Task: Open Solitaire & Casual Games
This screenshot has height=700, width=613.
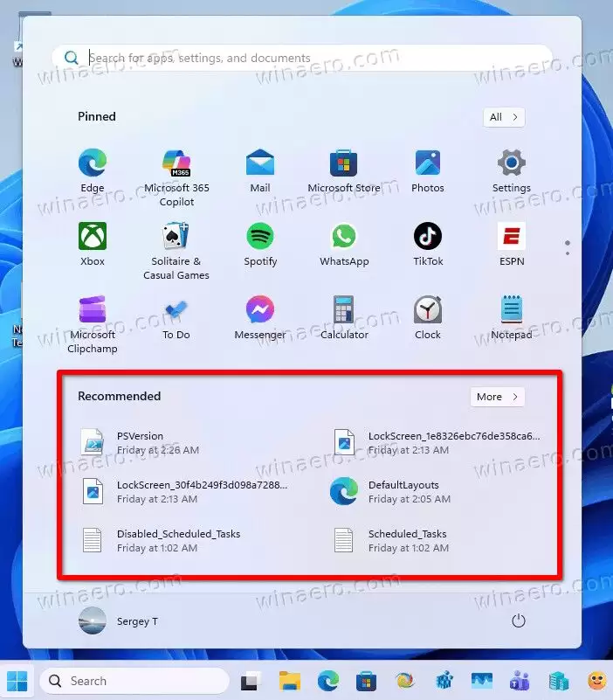Action: (176, 251)
